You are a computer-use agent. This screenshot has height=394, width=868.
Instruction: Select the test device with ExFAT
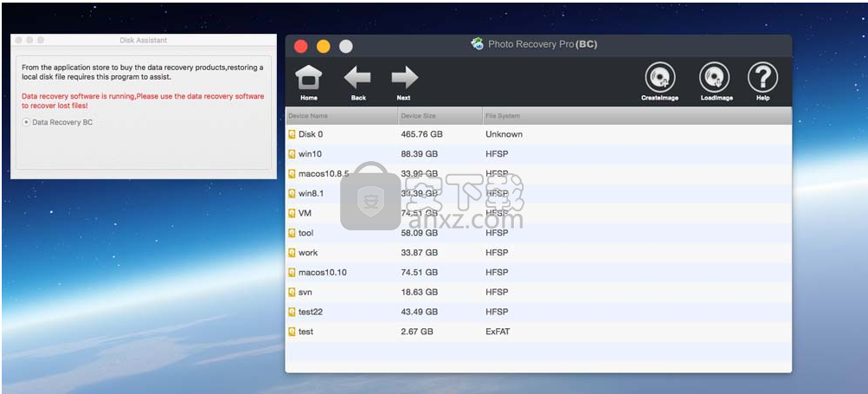pos(538,332)
